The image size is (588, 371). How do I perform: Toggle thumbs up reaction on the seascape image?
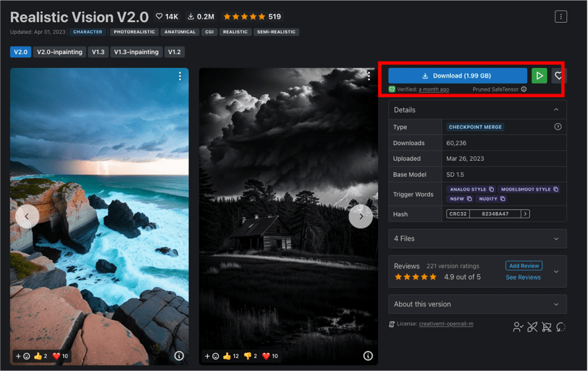(40, 356)
